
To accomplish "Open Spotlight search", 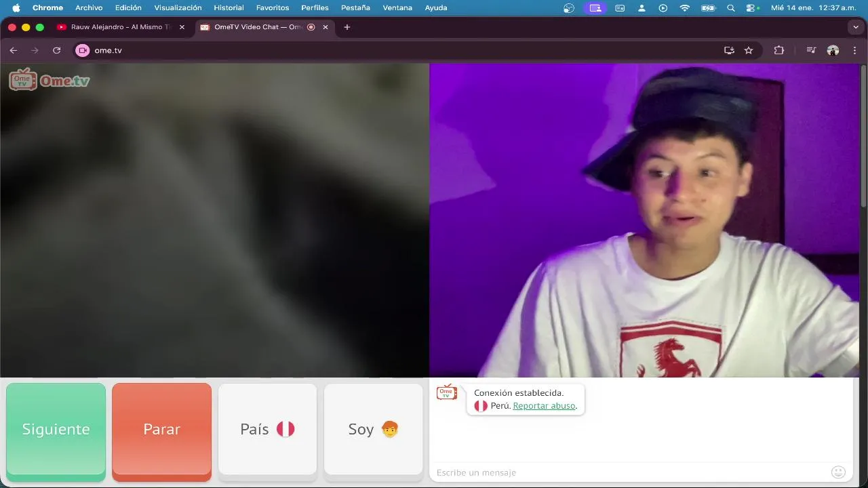I will 730,8.
